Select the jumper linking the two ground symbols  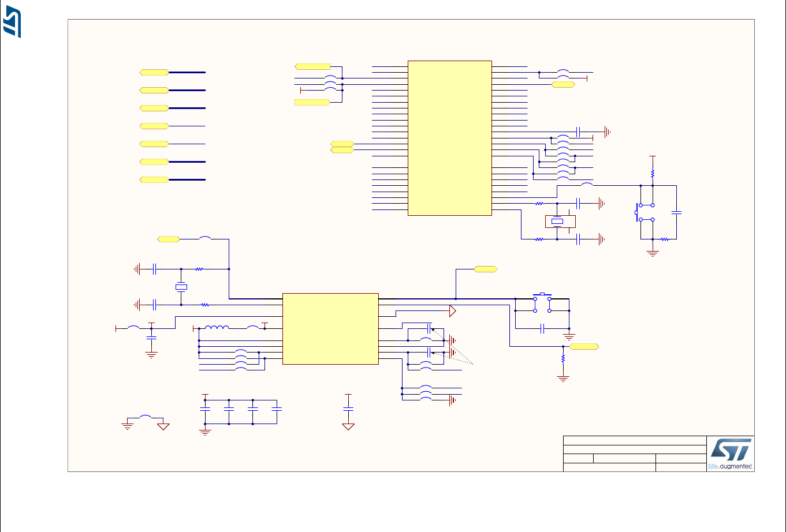click(x=146, y=417)
